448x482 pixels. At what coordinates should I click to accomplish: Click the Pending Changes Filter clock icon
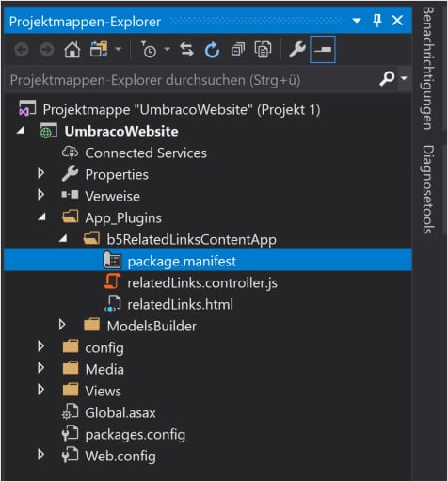point(149,50)
